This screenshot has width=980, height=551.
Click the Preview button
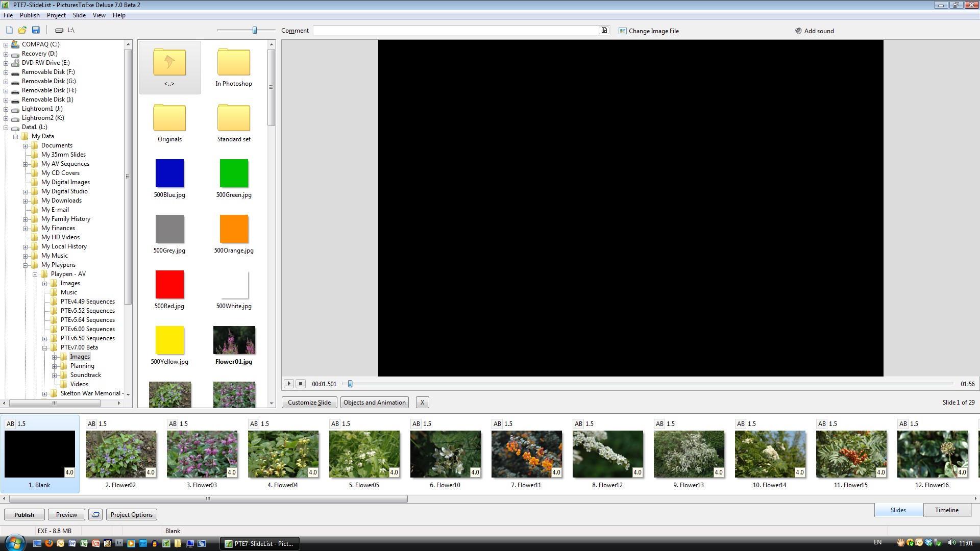[x=66, y=515]
